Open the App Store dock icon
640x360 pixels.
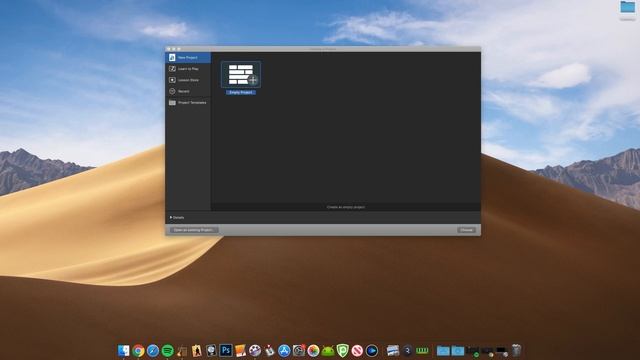pos(284,351)
